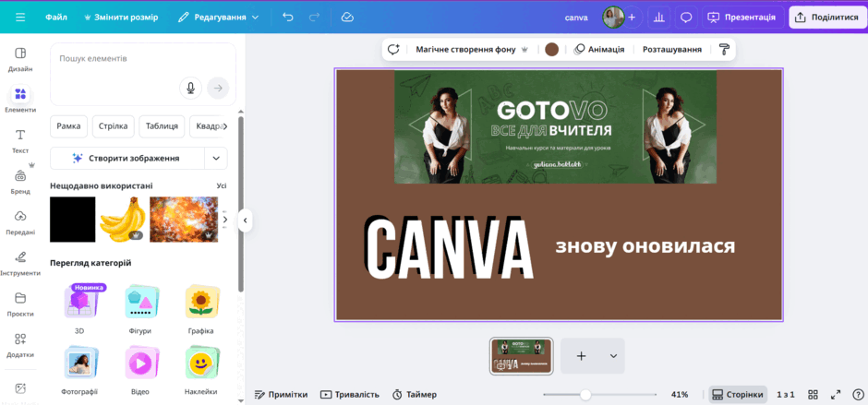The image size is (868, 405).
Task: Open the 3D category
Action: 79,310
